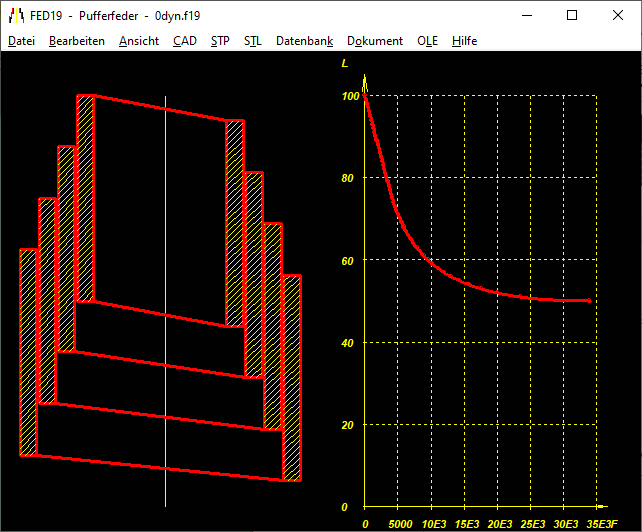Click the L axis label above the graph
The image size is (642, 532).
coord(345,64)
